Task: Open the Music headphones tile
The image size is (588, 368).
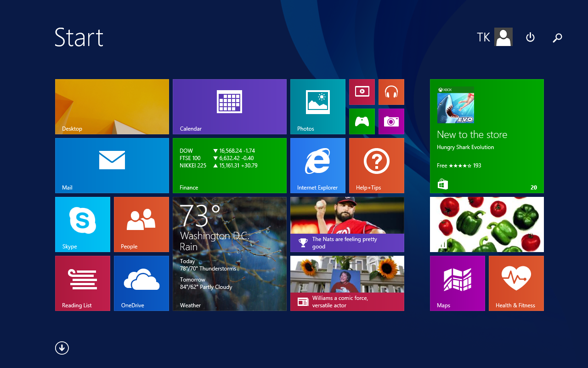Action: pyautogui.click(x=391, y=92)
